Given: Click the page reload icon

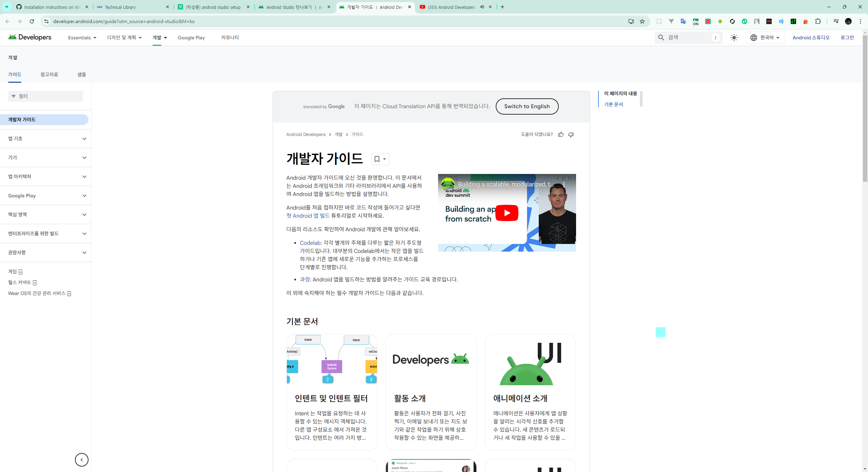Looking at the screenshot, I should 32,21.
